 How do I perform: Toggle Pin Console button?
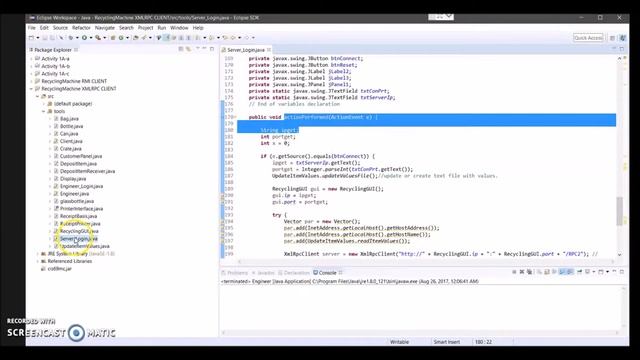[x=580, y=272]
